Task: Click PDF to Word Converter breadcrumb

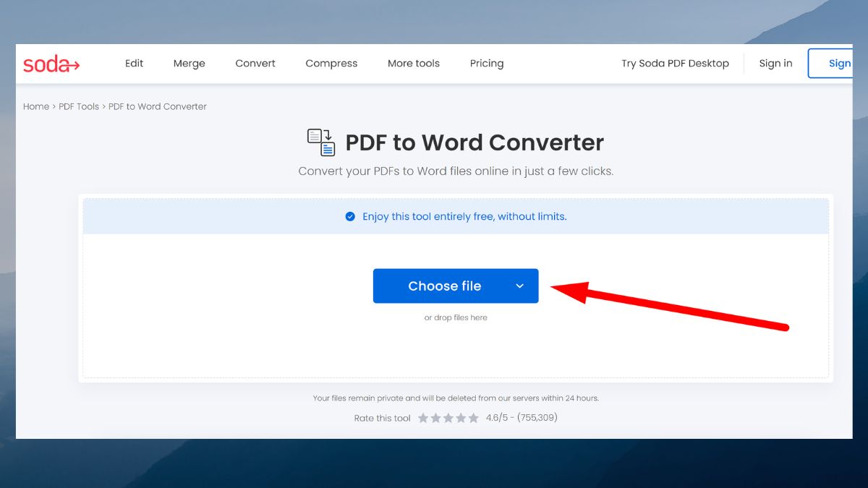Action: (x=158, y=106)
